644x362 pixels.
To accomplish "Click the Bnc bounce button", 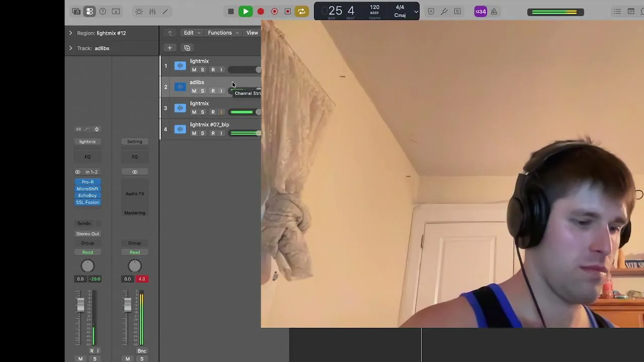I will (x=142, y=351).
